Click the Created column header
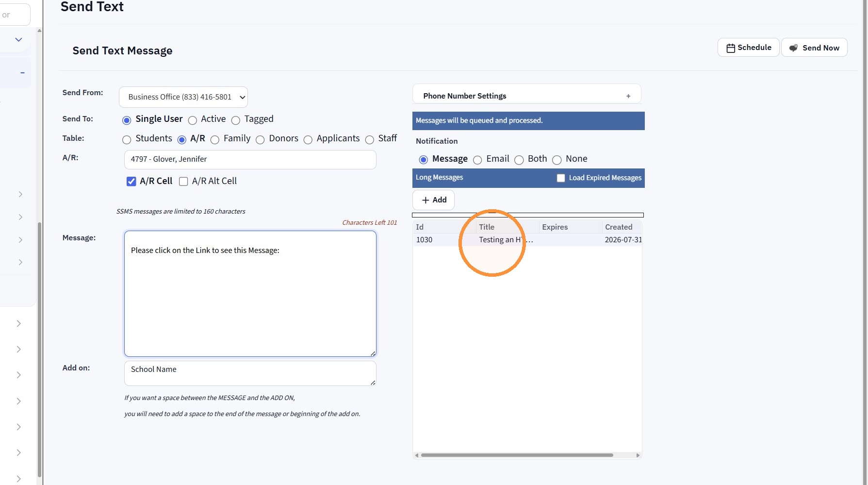The image size is (868, 485). click(622, 227)
